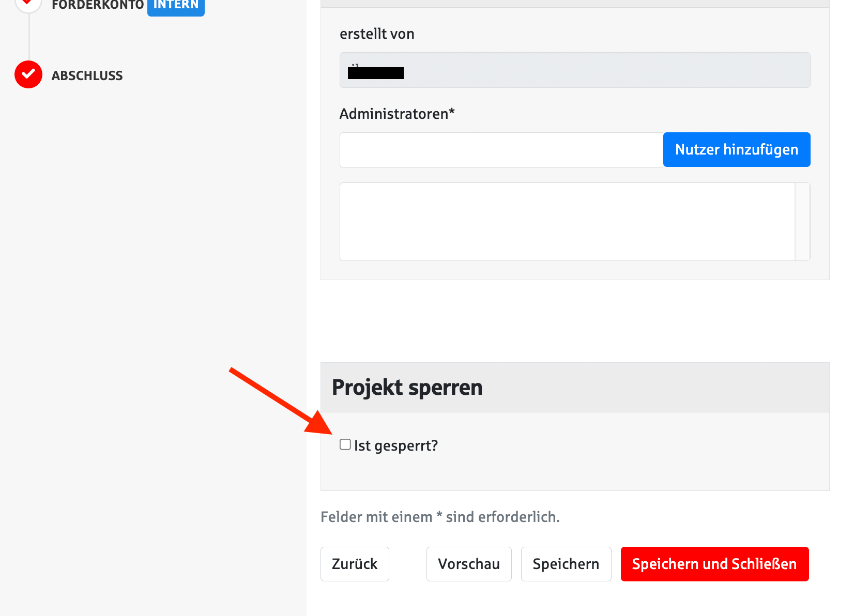Click inside the empty administrators list box

(x=567, y=221)
